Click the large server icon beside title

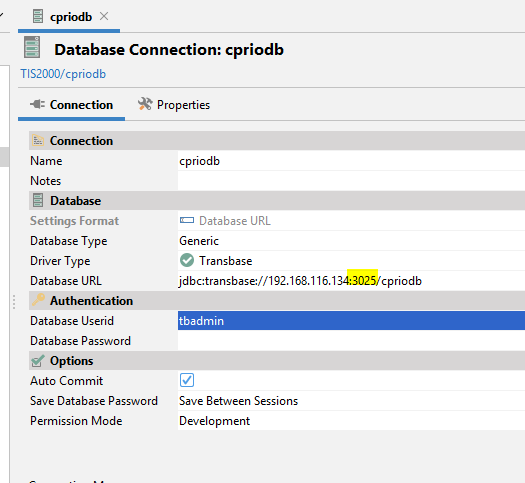32,47
